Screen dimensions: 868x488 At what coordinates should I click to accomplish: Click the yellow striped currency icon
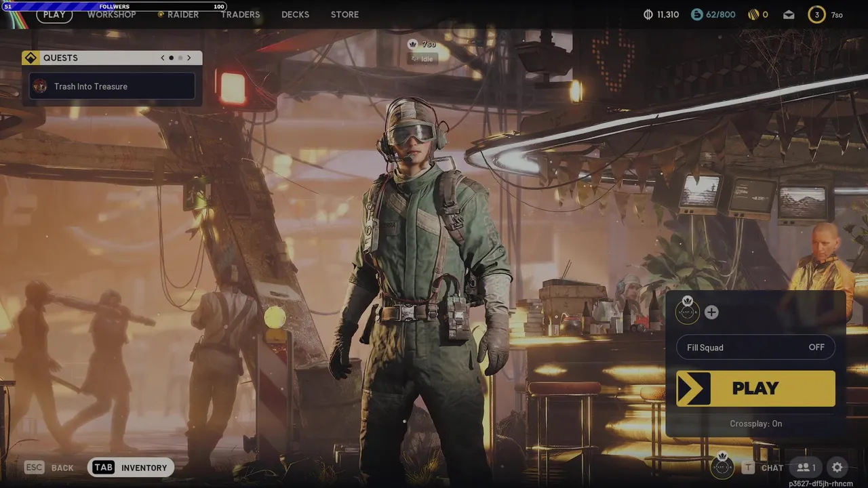coord(753,14)
